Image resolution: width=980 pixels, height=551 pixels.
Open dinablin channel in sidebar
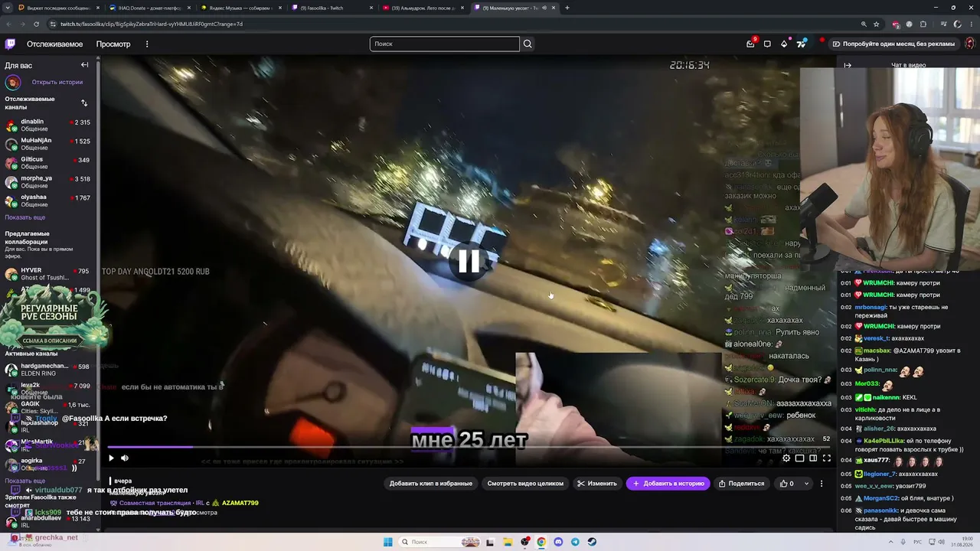[x=48, y=125]
